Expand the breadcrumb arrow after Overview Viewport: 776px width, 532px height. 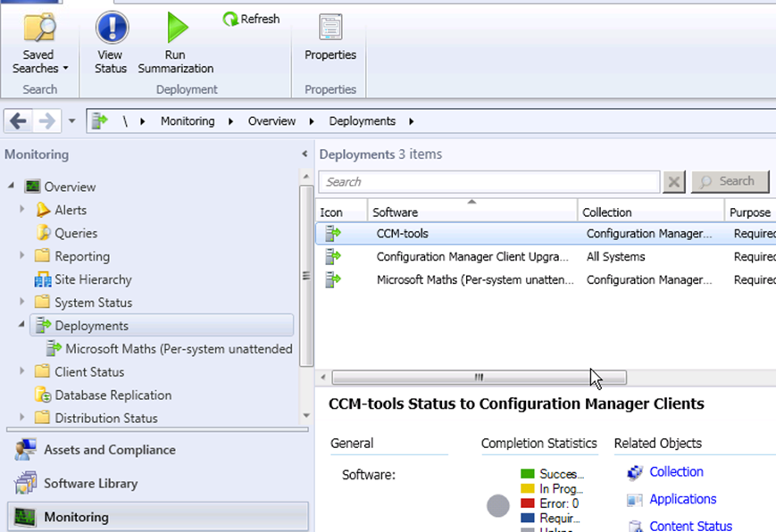click(x=312, y=121)
